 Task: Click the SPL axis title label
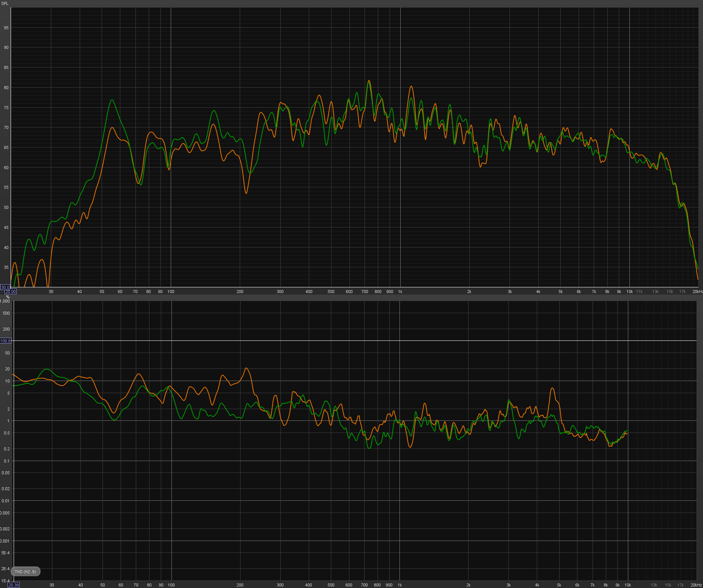(x=5, y=3)
